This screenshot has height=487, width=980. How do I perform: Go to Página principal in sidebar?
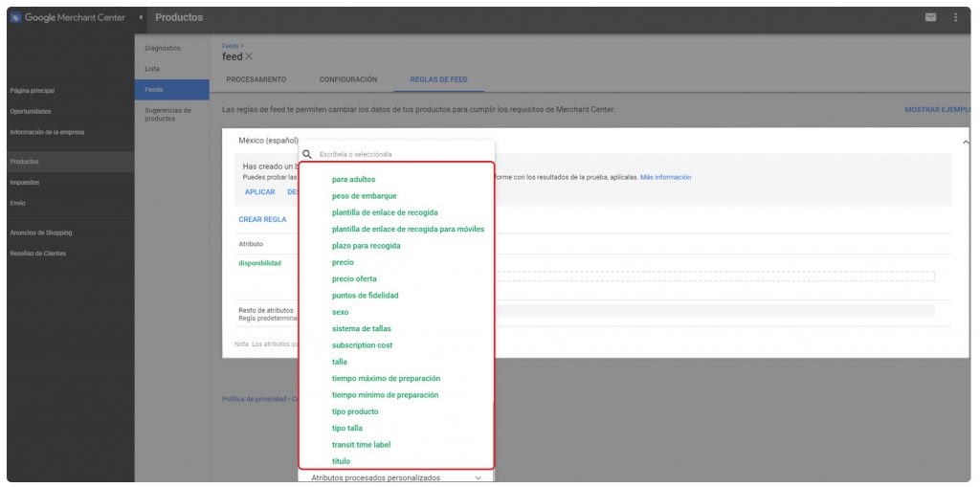[32, 91]
